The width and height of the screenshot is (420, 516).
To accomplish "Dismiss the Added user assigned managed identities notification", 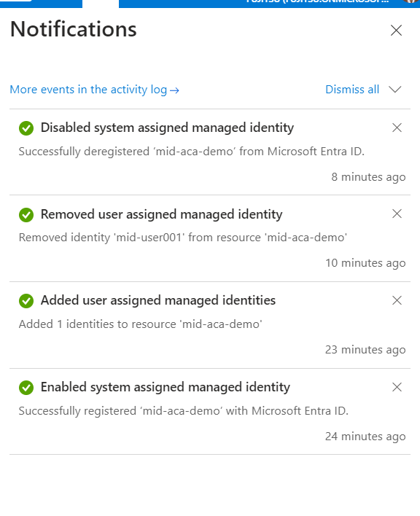I will click(397, 300).
